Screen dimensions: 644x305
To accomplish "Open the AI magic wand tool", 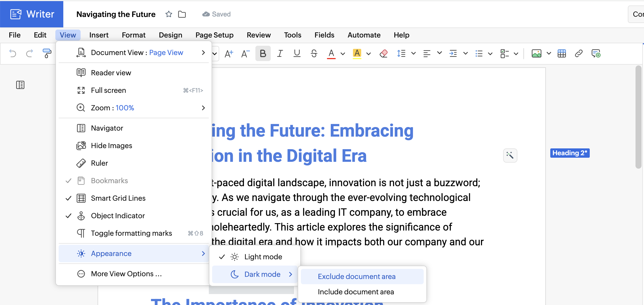I will pos(510,156).
